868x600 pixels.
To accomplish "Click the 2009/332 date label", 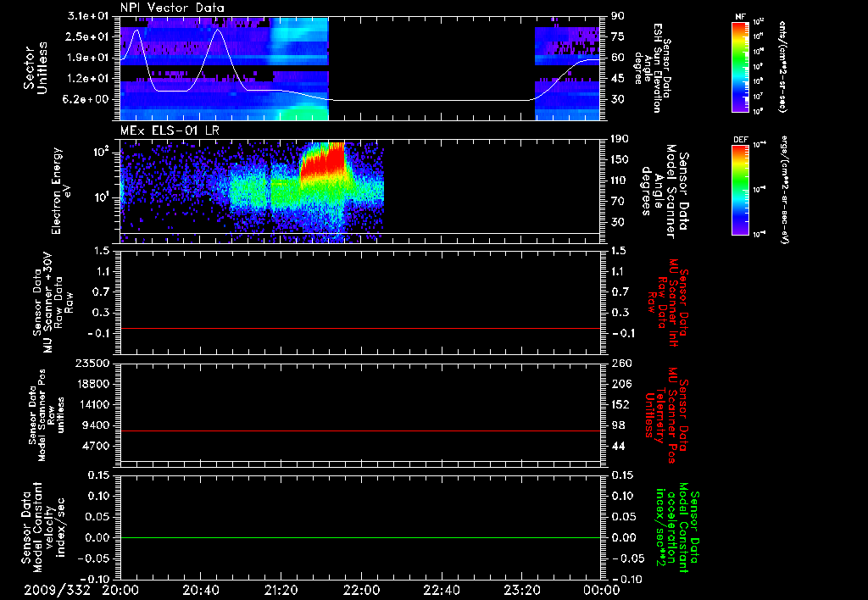I will (57, 590).
